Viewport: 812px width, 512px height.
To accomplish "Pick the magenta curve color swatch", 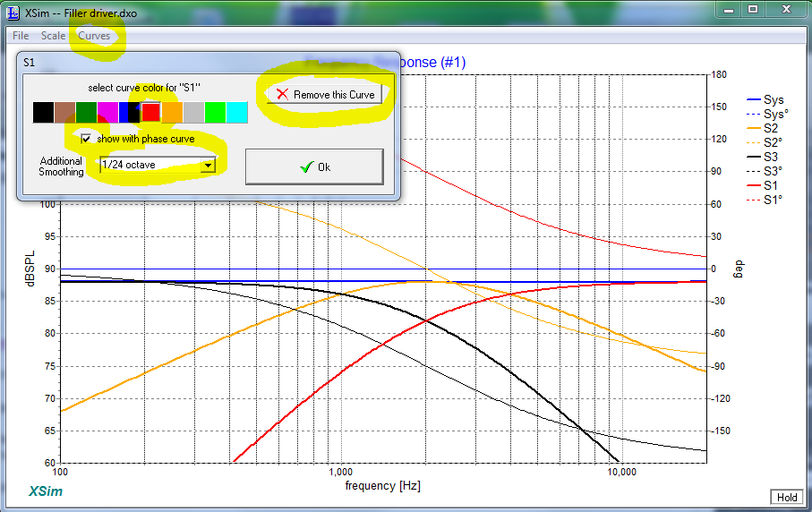I will 107,113.
